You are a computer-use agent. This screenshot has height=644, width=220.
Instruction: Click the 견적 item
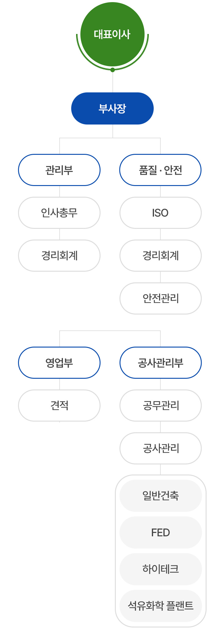pos(59,406)
